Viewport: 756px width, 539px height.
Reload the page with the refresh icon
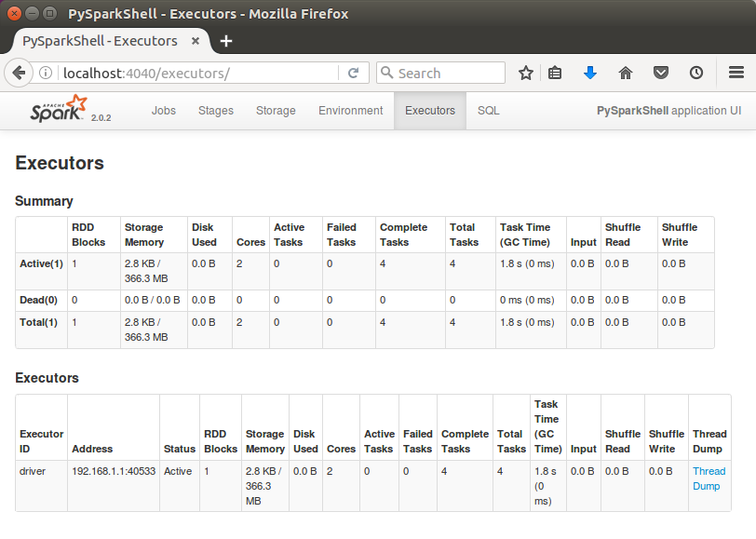coord(354,73)
